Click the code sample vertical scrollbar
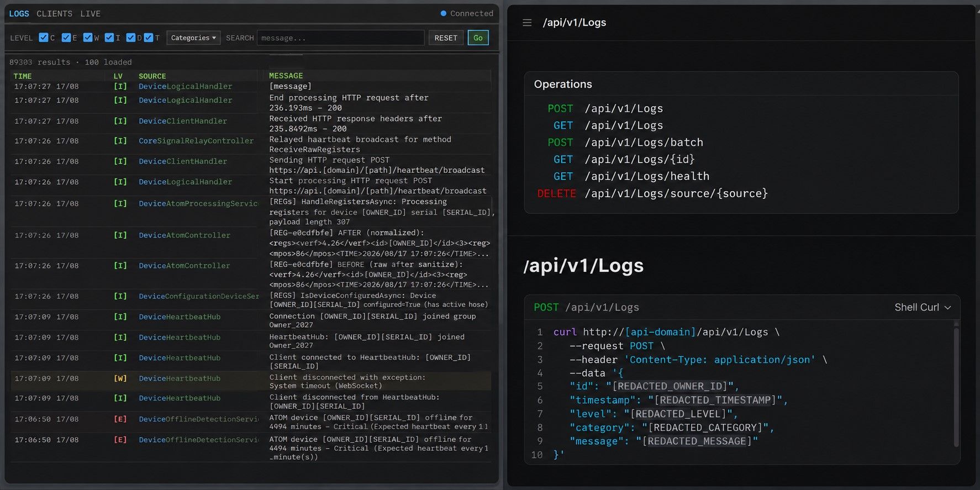980x490 pixels. (x=956, y=387)
